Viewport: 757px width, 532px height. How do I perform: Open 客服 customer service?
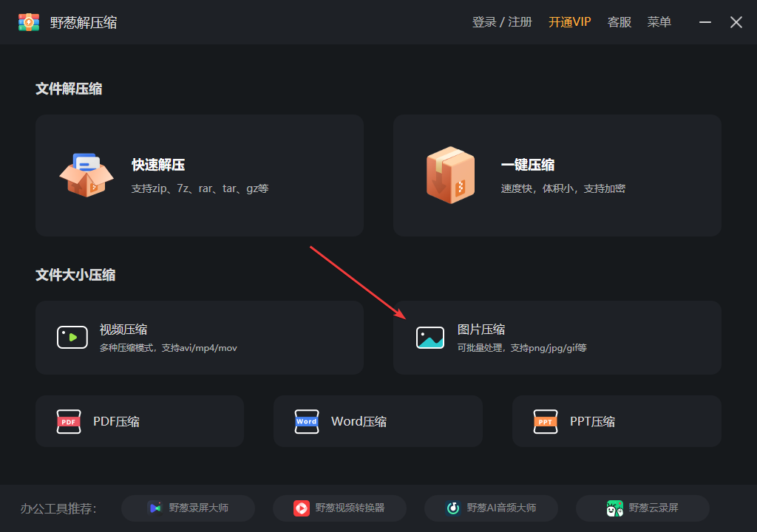pos(619,21)
